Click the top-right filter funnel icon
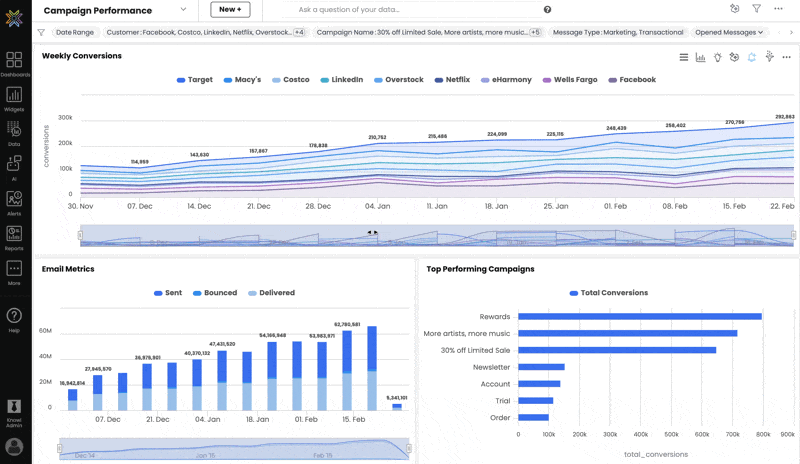The height and width of the screenshot is (464, 800). (x=756, y=9)
